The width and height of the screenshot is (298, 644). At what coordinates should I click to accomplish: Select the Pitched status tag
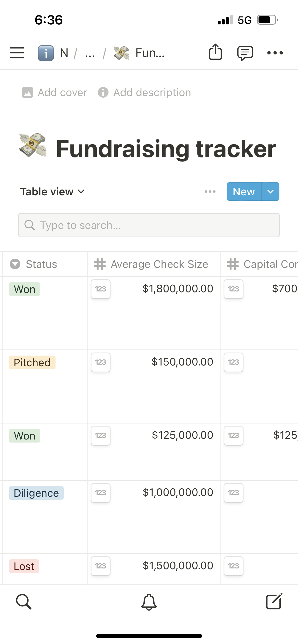pyautogui.click(x=32, y=362)
